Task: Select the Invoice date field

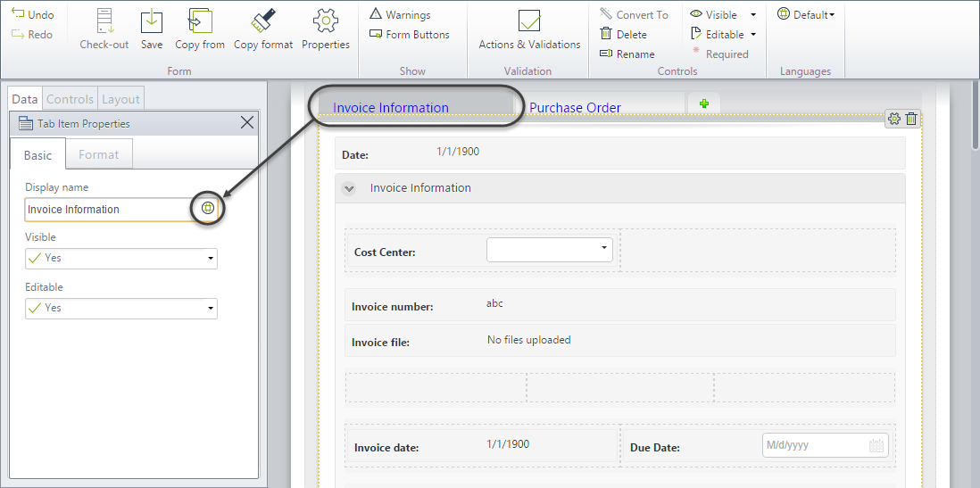Action: coord(483,445)
